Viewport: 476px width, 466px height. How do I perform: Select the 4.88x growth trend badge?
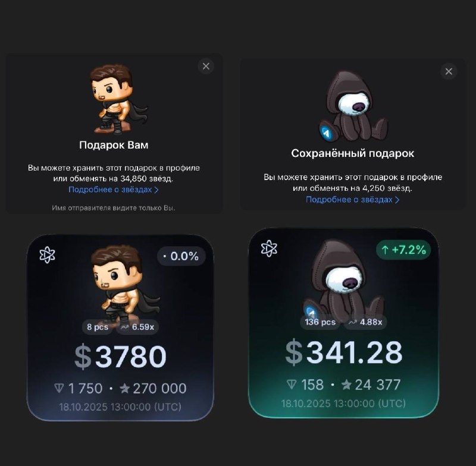click(365, 322)
